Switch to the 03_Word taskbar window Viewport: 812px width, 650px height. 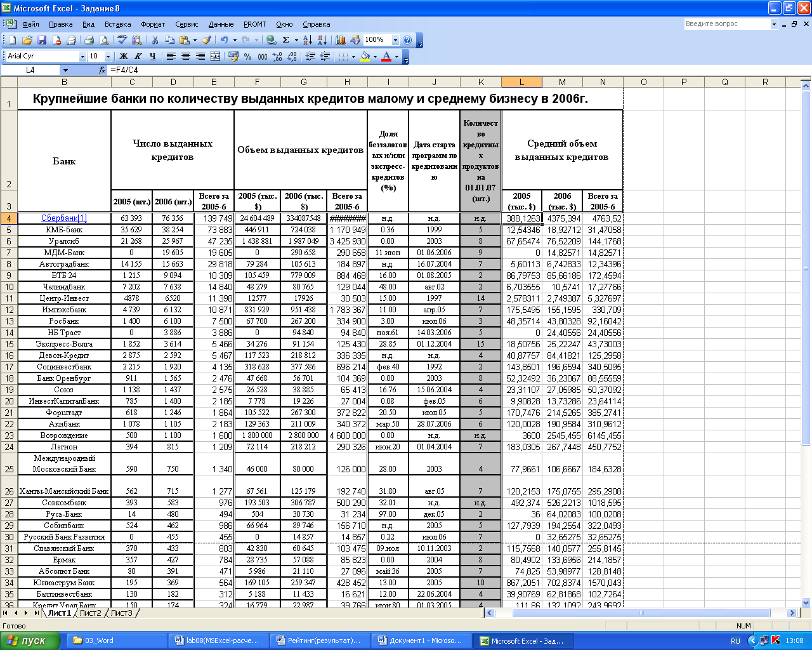117,640
